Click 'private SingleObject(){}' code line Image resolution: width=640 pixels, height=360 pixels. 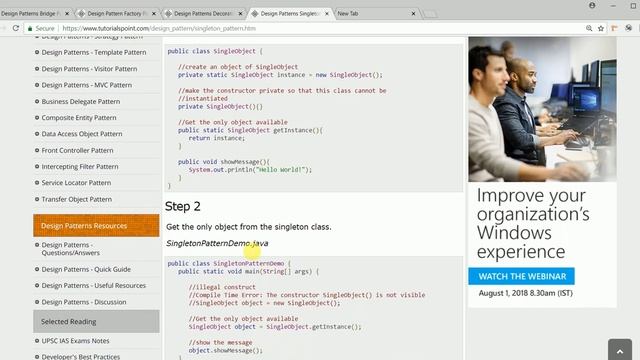point(220,107)
